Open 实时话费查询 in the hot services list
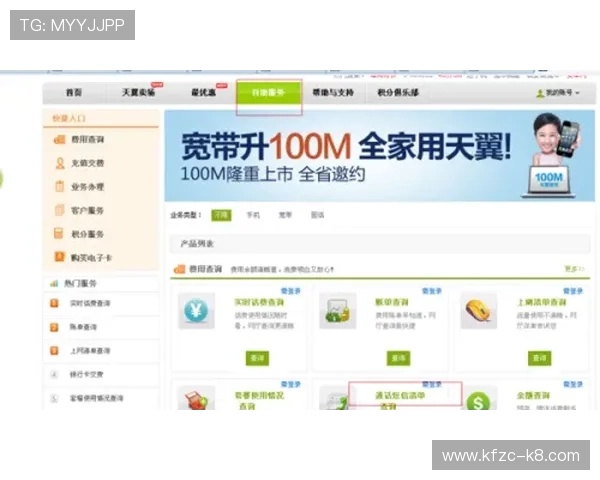This screenshot has height=480, width=600. point(90,304)
